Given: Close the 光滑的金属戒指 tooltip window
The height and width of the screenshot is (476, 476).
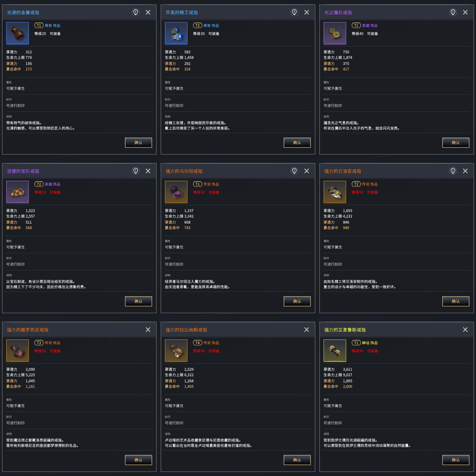Looking at the screenshot, I should (148, 12).
